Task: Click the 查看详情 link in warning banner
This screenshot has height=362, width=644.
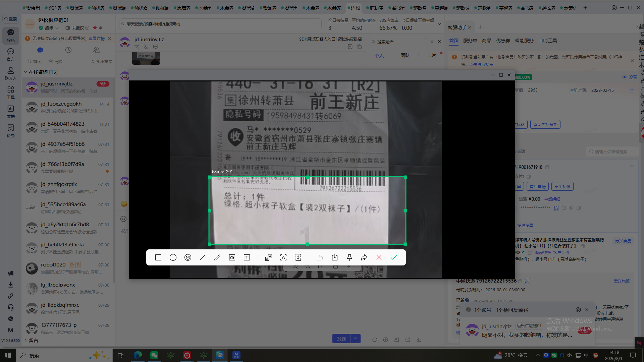Action: click(x=97, y=39)
